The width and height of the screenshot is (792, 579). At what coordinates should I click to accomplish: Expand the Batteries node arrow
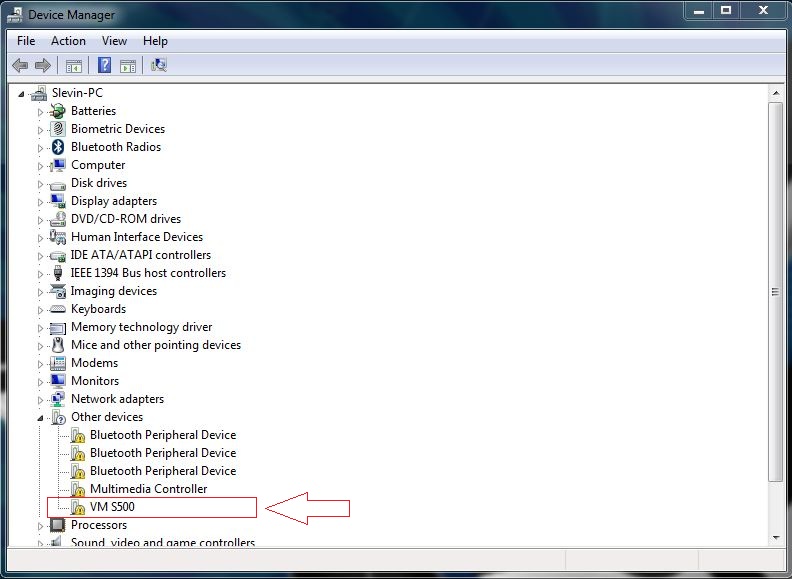[40, 112]
